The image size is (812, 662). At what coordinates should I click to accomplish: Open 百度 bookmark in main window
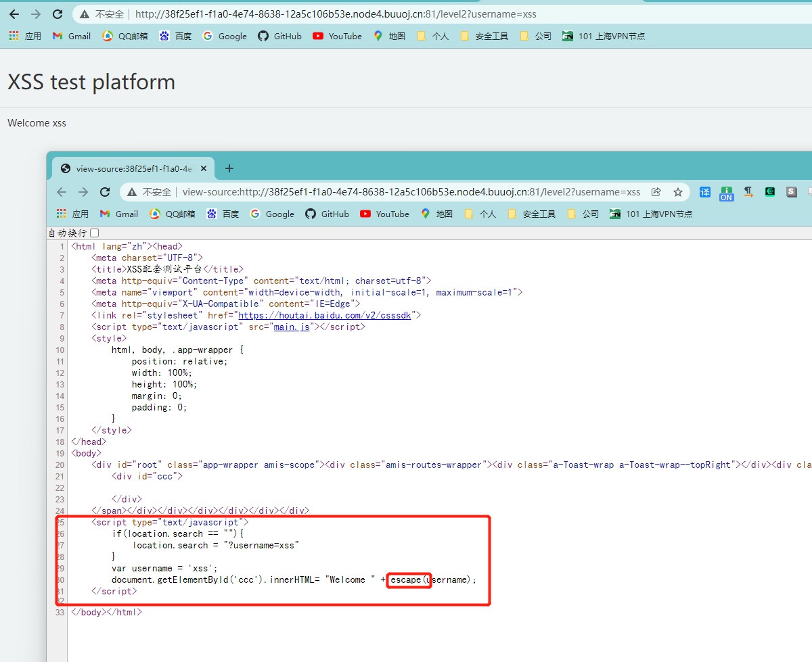click(x=176, y=36)
